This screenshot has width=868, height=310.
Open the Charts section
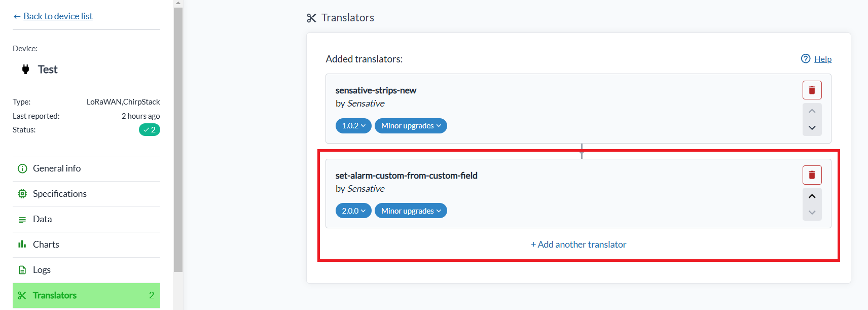coord(46,245)
